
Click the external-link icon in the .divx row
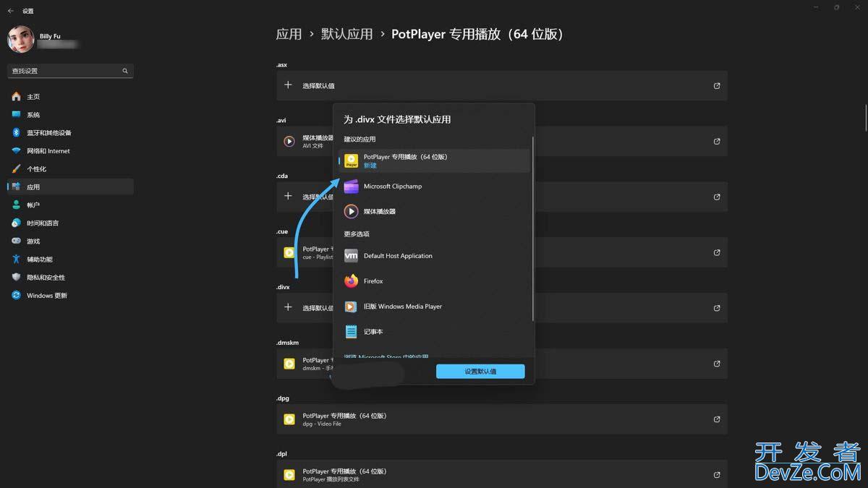717,308
